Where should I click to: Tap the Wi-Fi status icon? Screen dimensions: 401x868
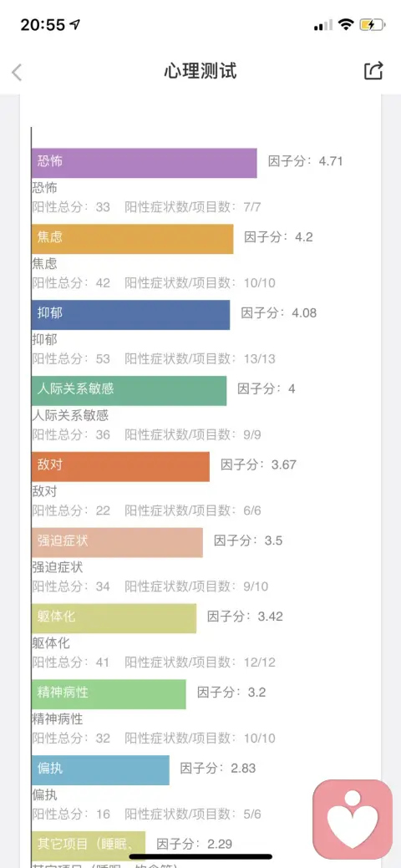point(347,24)
